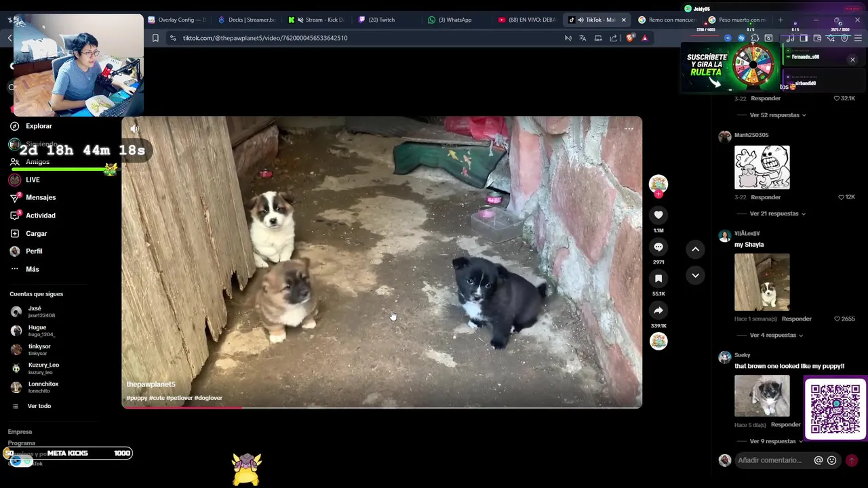Screen dimensions: 868x488
Task: Like the puppy video with the heart icon
Action: pos(658,215)
